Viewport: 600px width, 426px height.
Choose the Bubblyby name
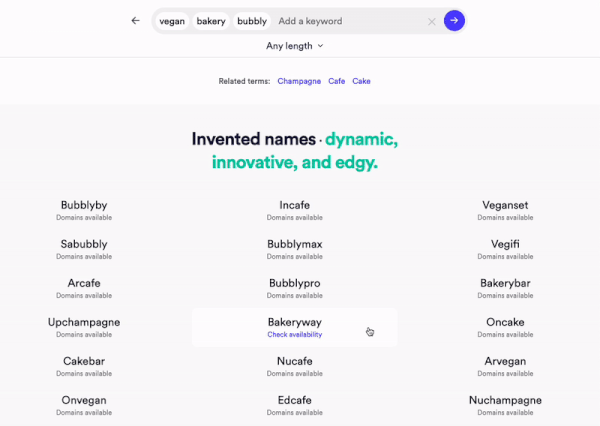click(x=84, y=205)
